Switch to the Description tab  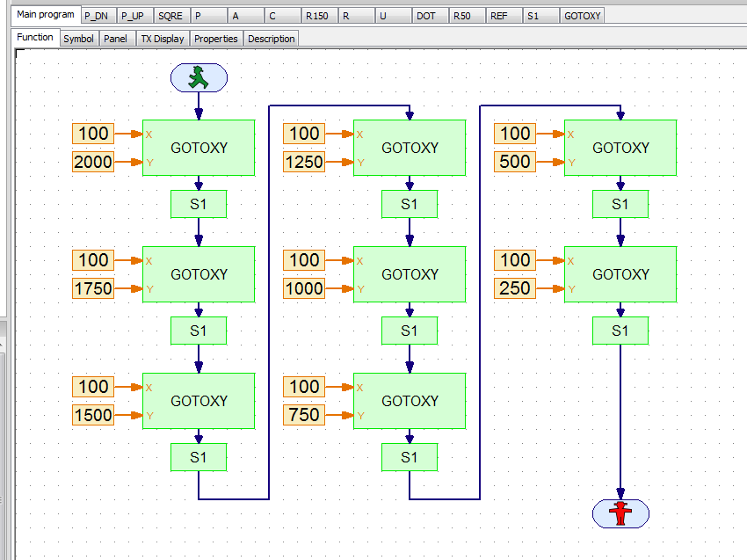(x=271, y=39)
